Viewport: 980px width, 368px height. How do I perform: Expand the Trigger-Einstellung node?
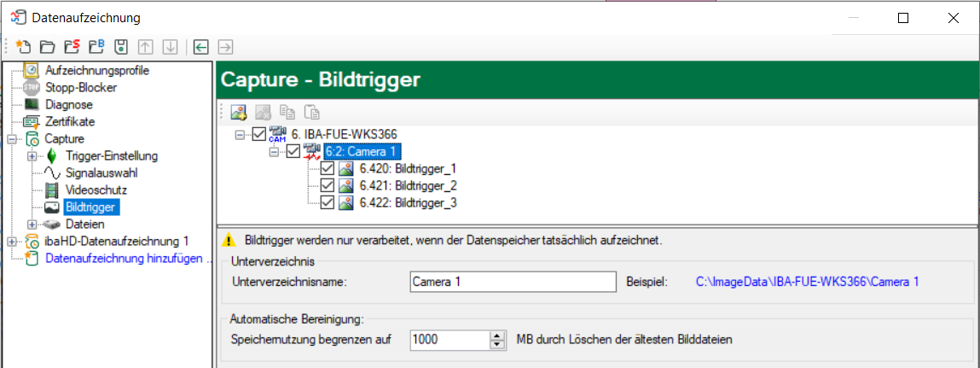pos(32,156)
